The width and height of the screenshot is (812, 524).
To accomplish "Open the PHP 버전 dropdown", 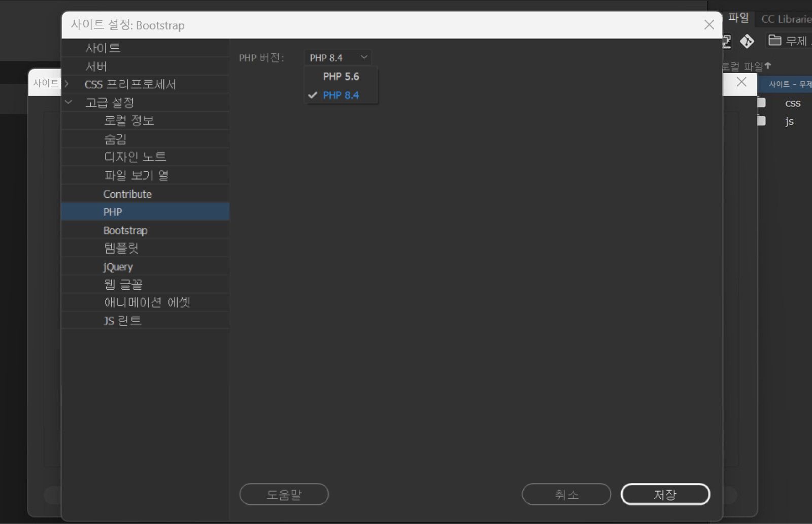I will [337, 57].
